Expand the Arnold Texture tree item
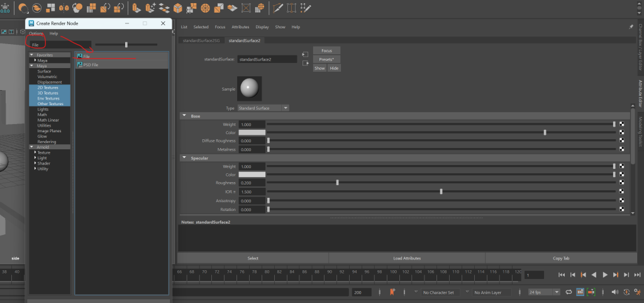Screen dimensions: 644x303 point(36,152)
